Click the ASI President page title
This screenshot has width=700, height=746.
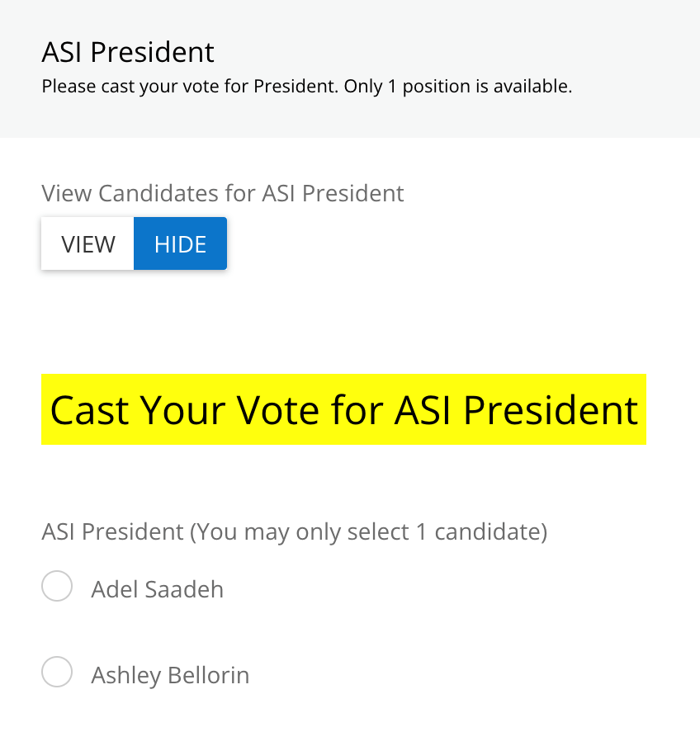tap(128, 52)
